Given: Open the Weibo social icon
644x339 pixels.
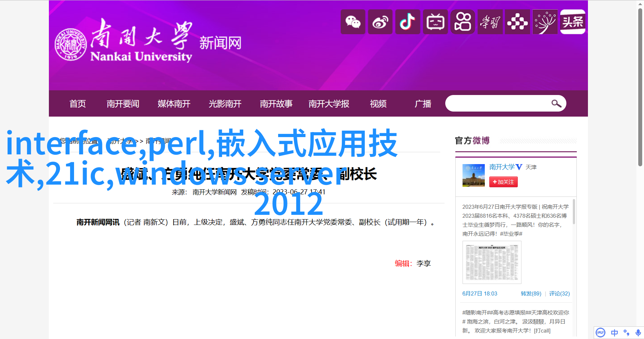Looking at the screenshot, I should (x=380, y=22).
